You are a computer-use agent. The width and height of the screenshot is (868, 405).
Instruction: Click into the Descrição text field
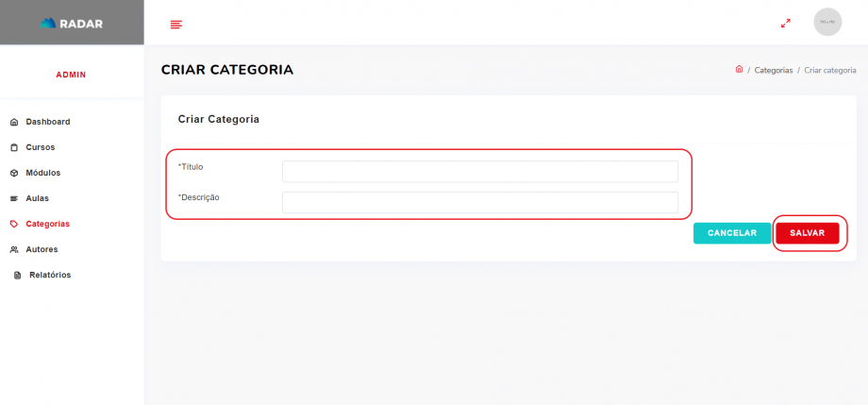(x=479, y=202)
